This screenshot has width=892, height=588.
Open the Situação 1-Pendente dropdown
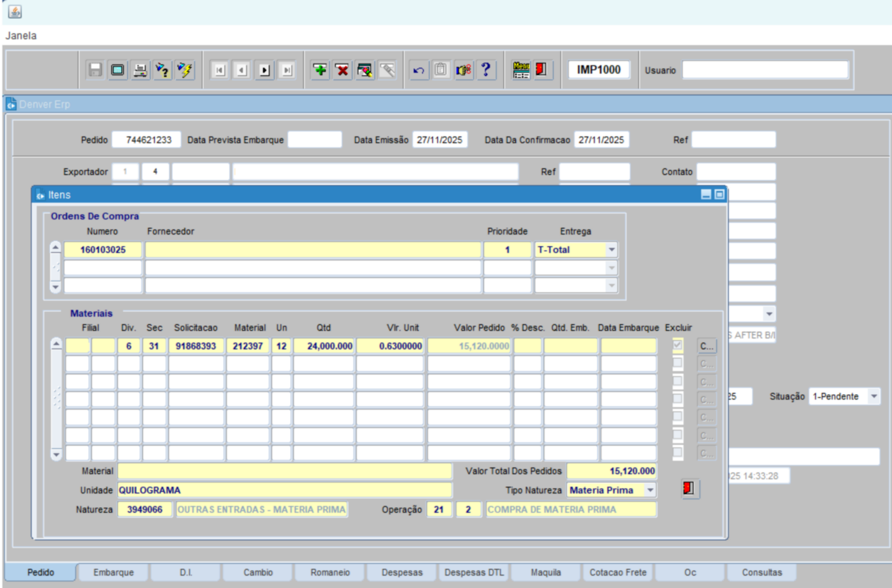874,396
